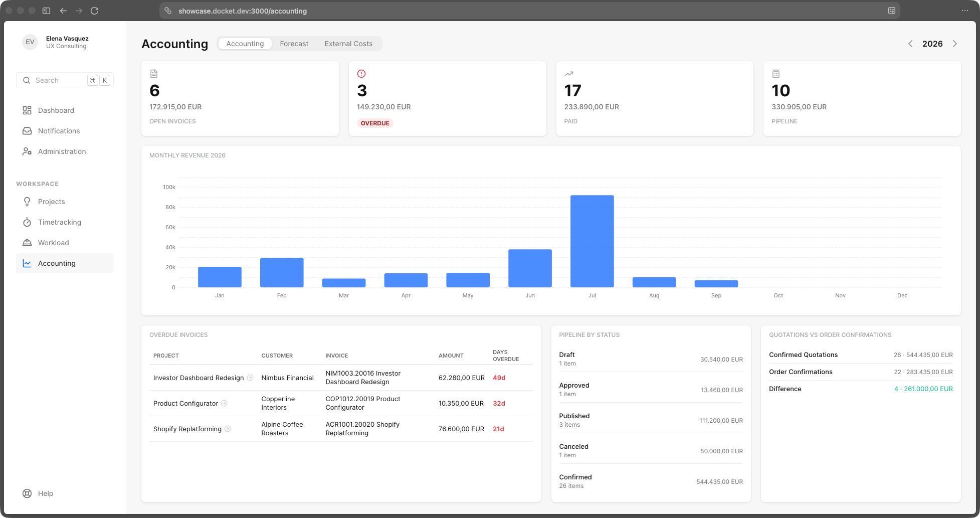This screenshot has height=518, width=980.
Task: Click the Accounting chart icon in sidebar
Action: coord(27,263)
